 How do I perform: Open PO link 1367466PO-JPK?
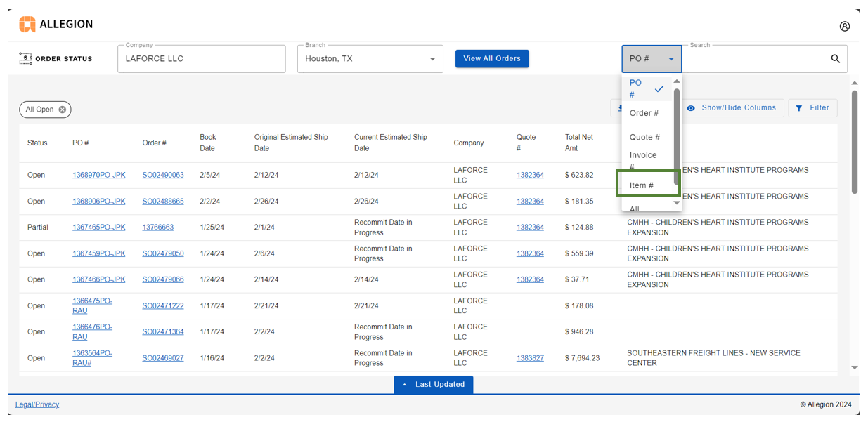pos(99,279)
